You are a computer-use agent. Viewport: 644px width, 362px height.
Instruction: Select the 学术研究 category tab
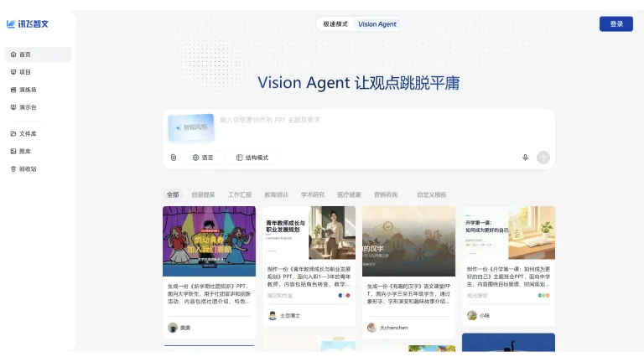point(313,194)
